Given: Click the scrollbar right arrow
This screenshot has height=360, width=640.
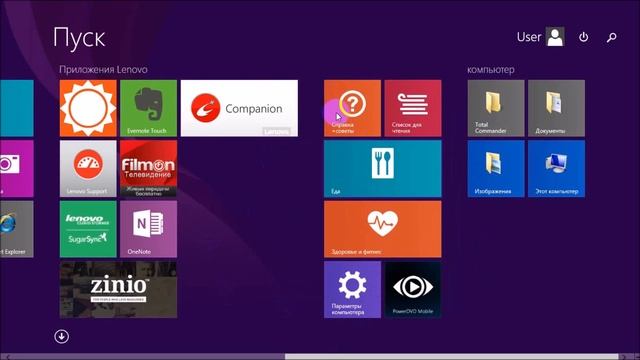Looking at the screenshot, I should [x=623, y=357].
